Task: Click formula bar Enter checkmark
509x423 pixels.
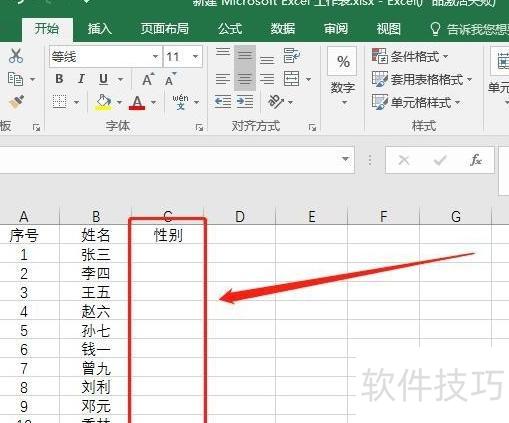Action: tap(440, 160)
